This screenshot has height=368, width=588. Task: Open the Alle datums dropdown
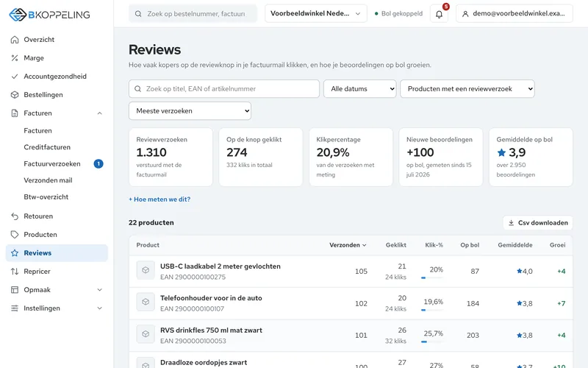[x=360, y=89]
